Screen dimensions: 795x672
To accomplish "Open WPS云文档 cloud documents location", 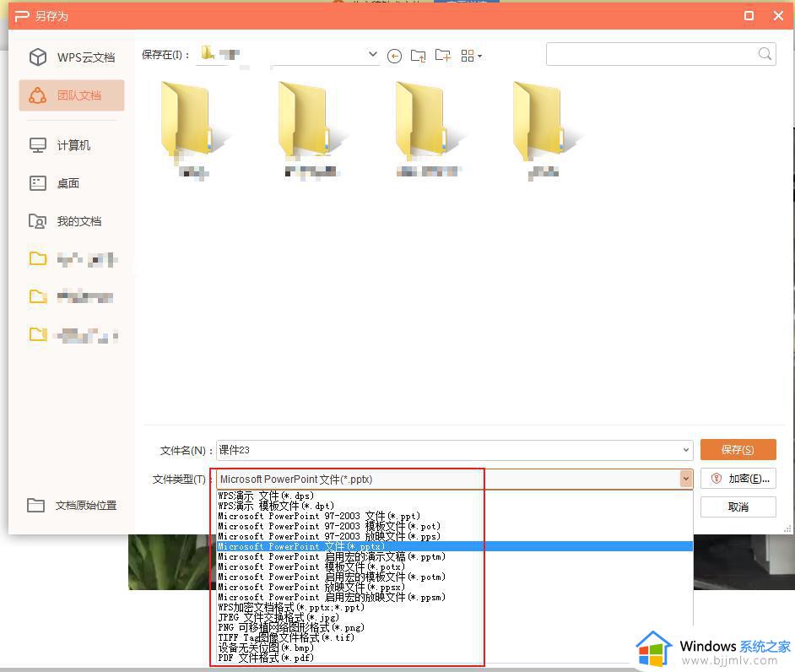I will pos(72,57).
